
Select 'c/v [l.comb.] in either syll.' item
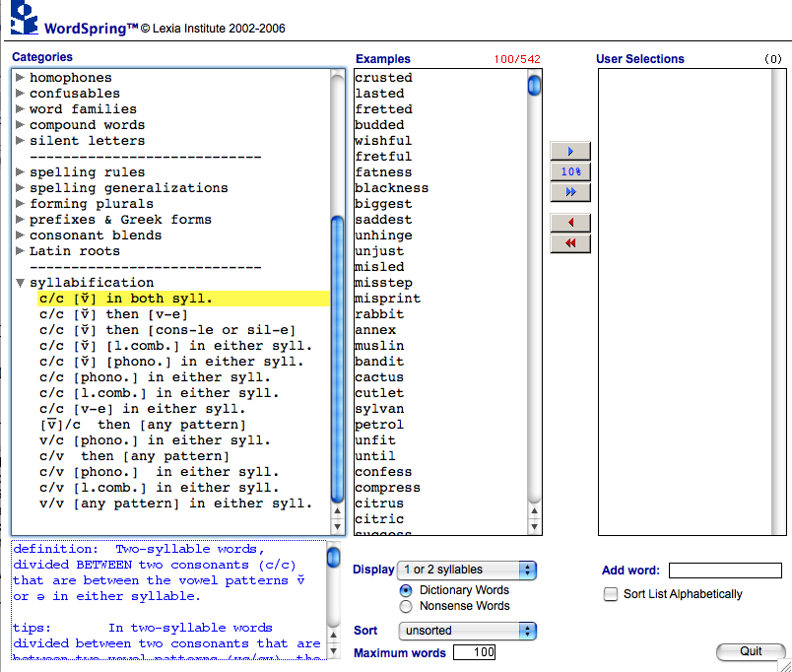click(160, 488)
